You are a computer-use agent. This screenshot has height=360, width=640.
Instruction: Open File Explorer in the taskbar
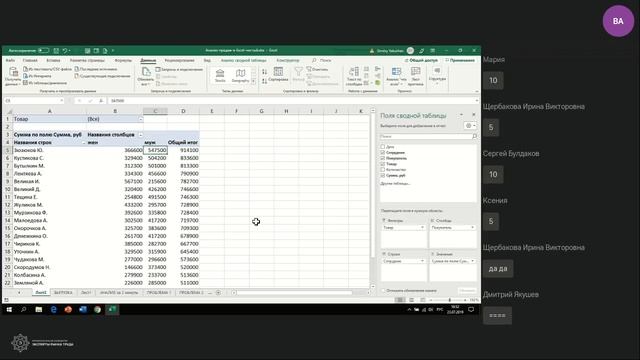39,309
